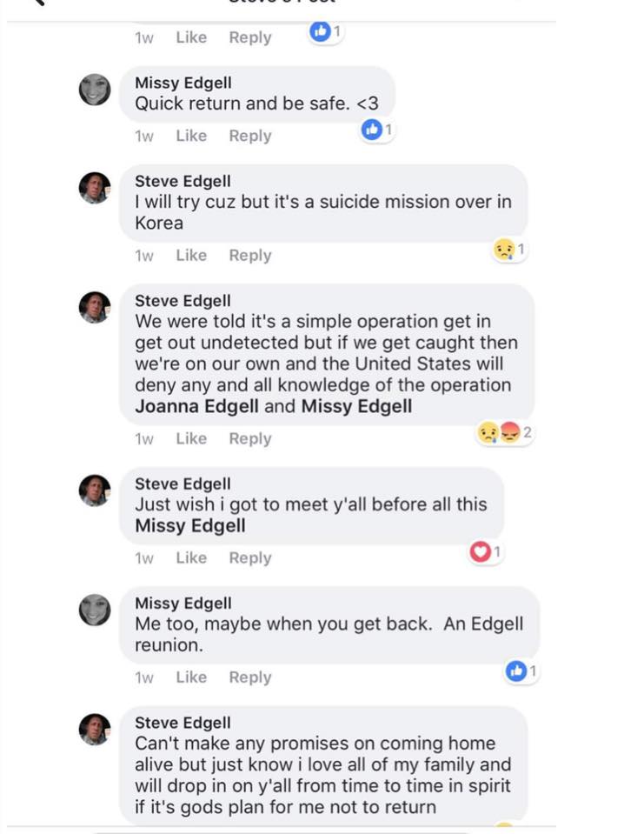
Task: Open tagged Joanna Edgell profile link
Action: (196, 406)
